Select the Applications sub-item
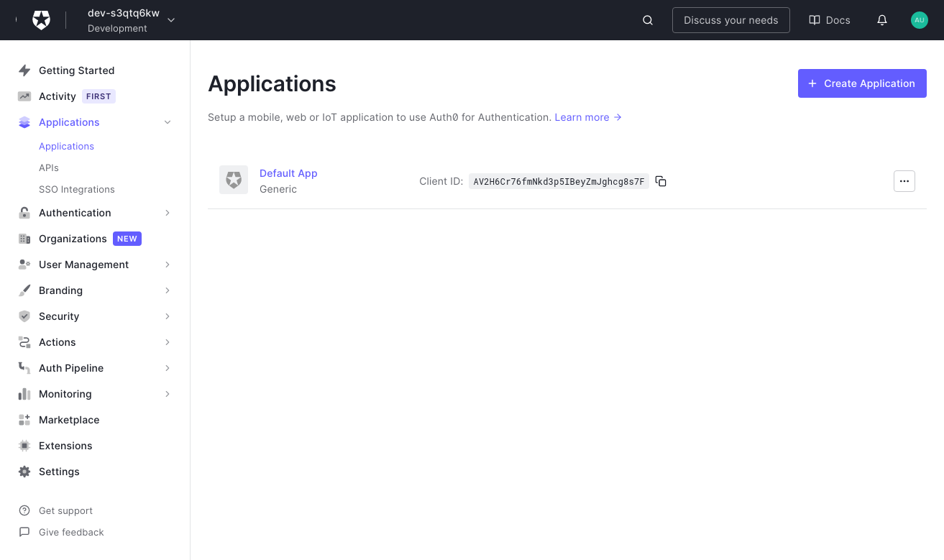The image size is (944, 560). [66, 146]
